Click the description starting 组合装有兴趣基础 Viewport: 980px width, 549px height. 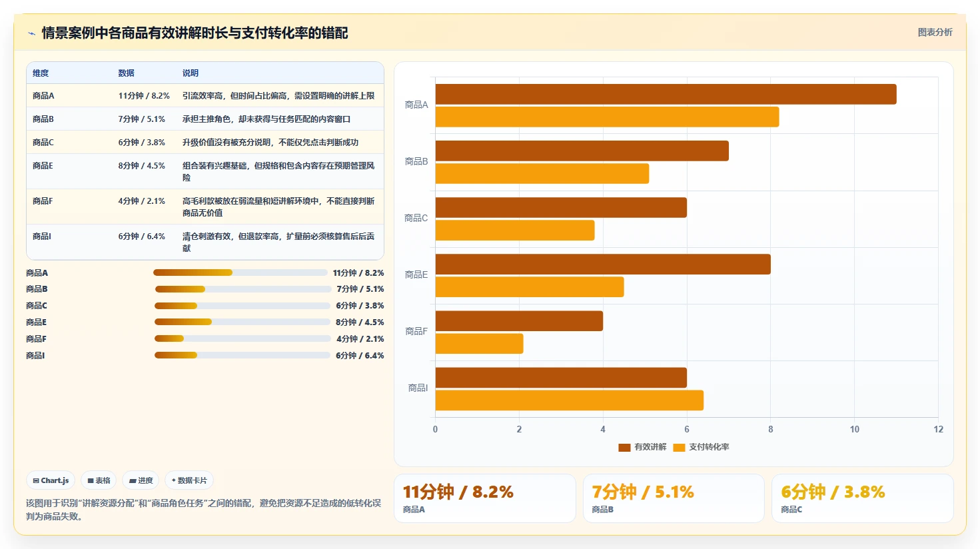pyautogui.click(x=278, y=172)
